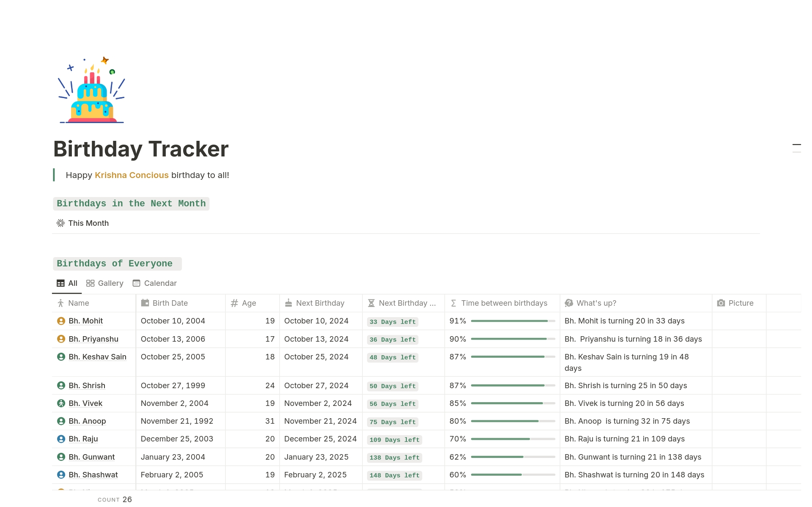
Task: Expand the This Month toggle section
Action: (88, 223)
